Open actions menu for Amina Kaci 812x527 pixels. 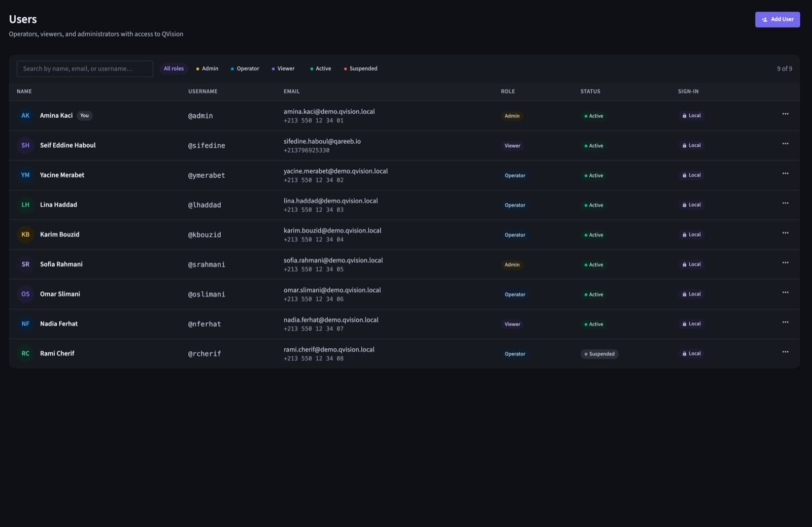point(785,114)
